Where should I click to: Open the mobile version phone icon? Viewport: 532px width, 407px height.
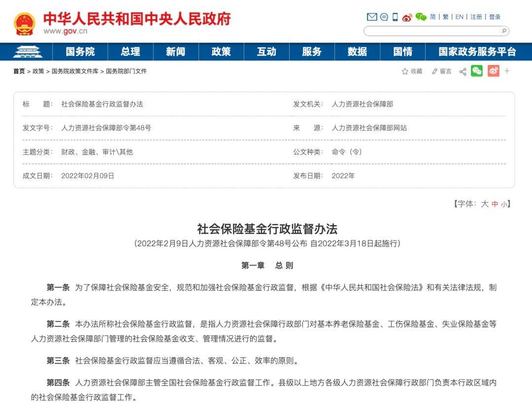[394, 17]
